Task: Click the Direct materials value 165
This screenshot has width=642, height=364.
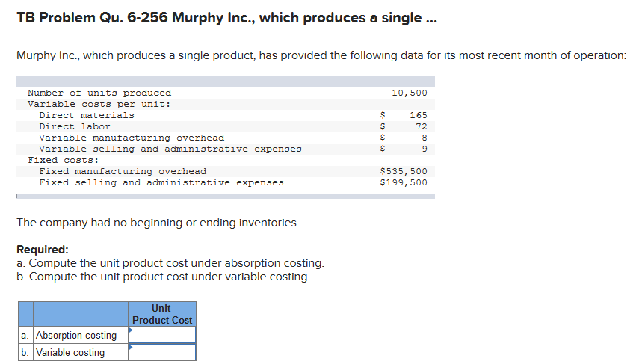Action: (x=418, y=115)
